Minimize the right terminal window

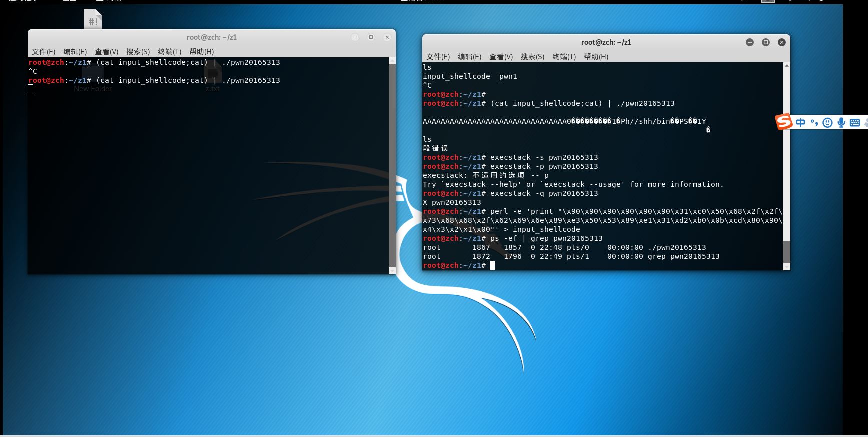pos(749,42)
